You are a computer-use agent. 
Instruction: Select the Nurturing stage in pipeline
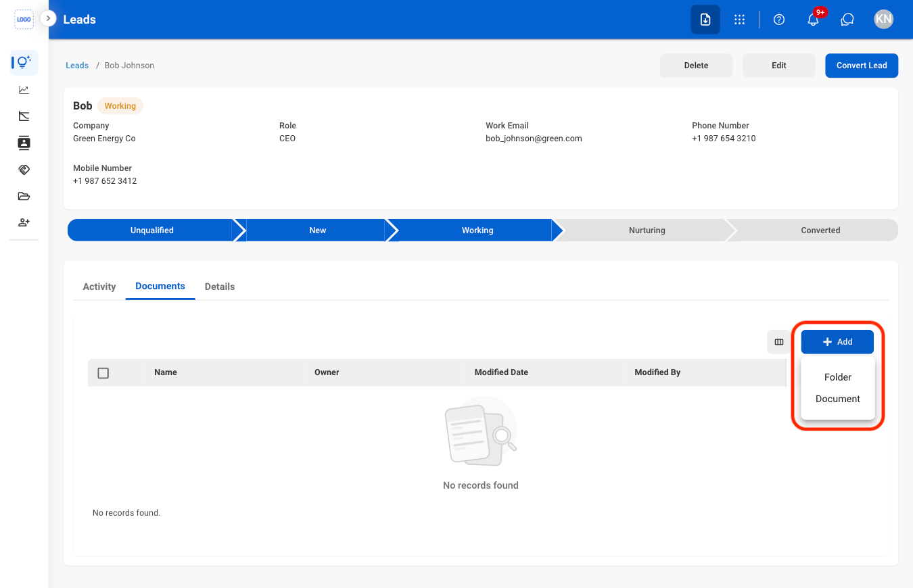point(647,230)
